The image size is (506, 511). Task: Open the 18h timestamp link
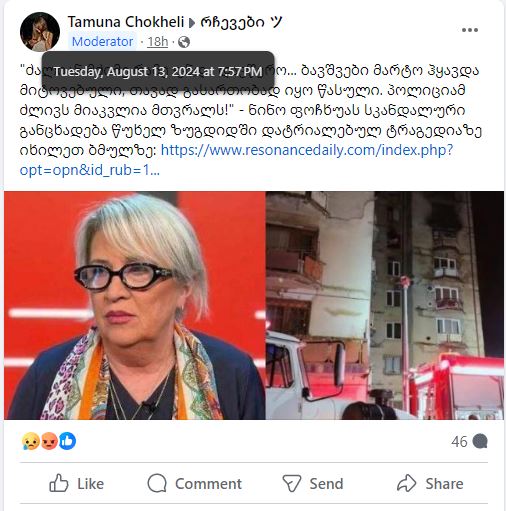coord(158,42)
